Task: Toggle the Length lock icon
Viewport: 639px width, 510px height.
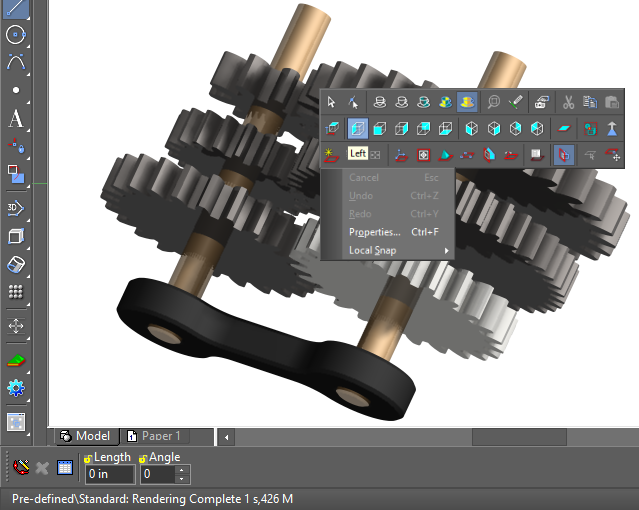Action: click(88, 458)
